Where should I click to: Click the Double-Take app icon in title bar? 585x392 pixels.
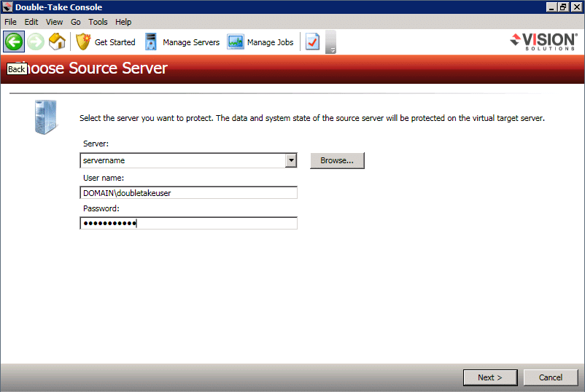[x=7, y=7]
